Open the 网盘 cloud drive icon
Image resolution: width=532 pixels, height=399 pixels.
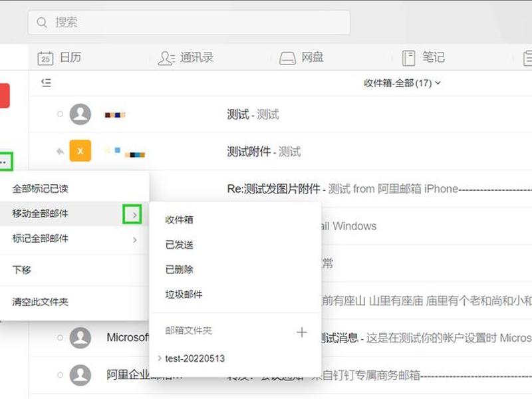point(287,58)
